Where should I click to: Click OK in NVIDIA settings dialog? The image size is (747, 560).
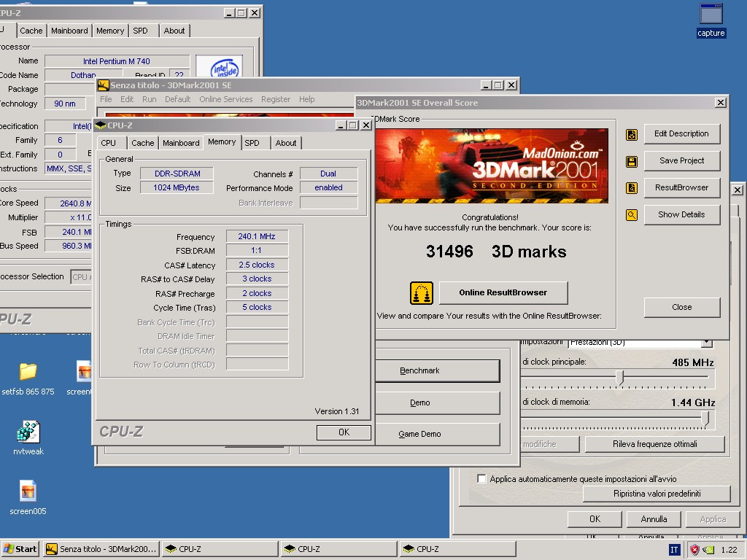click(595, 519)
